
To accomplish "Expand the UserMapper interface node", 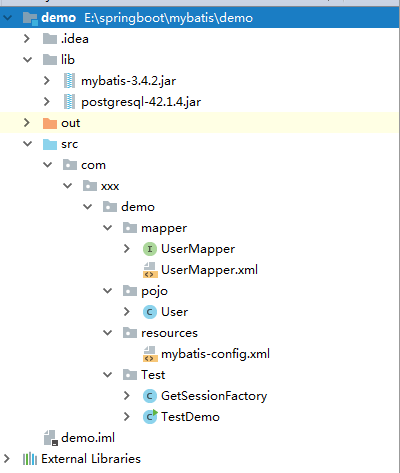I will (x=127, y=249).
